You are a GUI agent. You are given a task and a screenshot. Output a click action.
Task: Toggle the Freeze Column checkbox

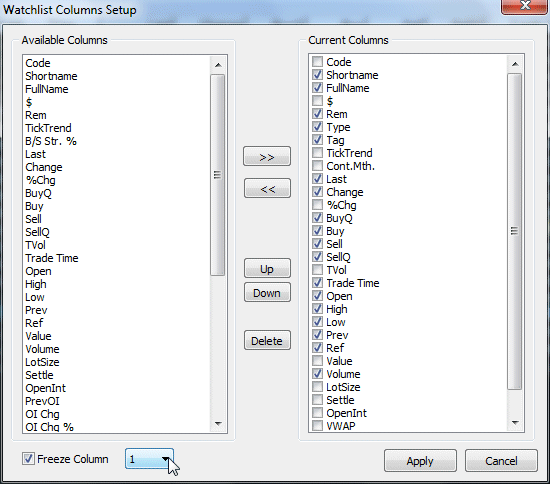click(28, 459)
